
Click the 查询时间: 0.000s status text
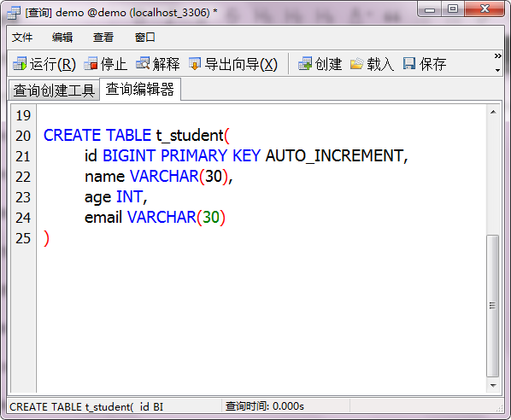(x=265, y=406)
